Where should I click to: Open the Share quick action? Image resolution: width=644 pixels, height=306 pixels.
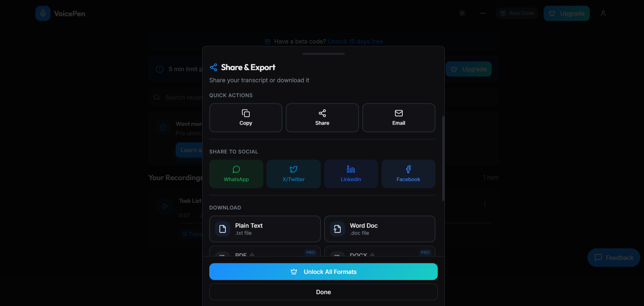pyautogui.click(x=322, y=118)
